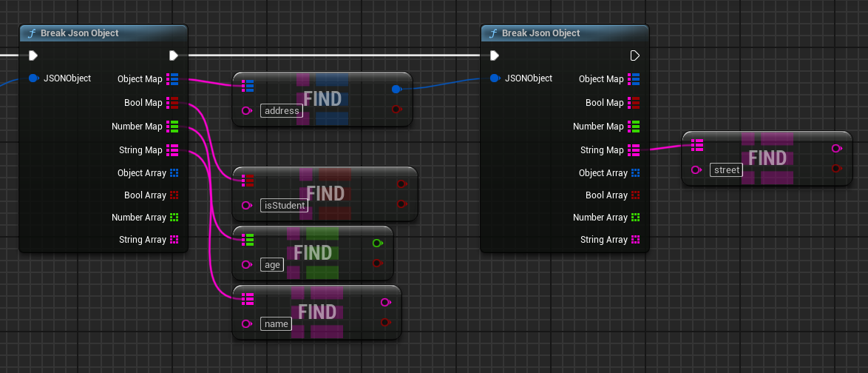Click the "name" key input box

pos(276,324)
